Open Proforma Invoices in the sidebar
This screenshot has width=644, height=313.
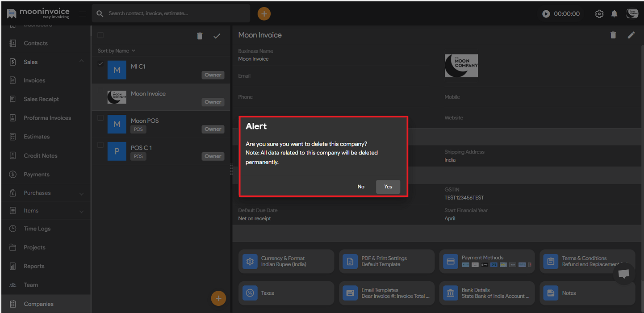pyautogui.click(x=47, y=118)
